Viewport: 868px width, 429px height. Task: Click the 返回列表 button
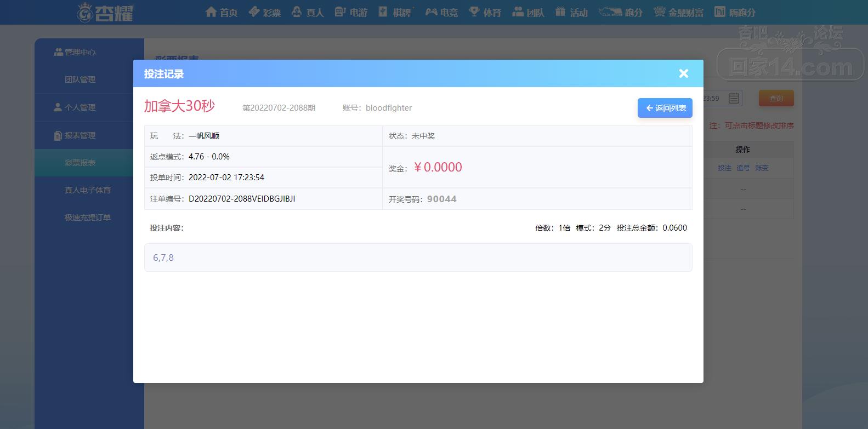(665, 108)
